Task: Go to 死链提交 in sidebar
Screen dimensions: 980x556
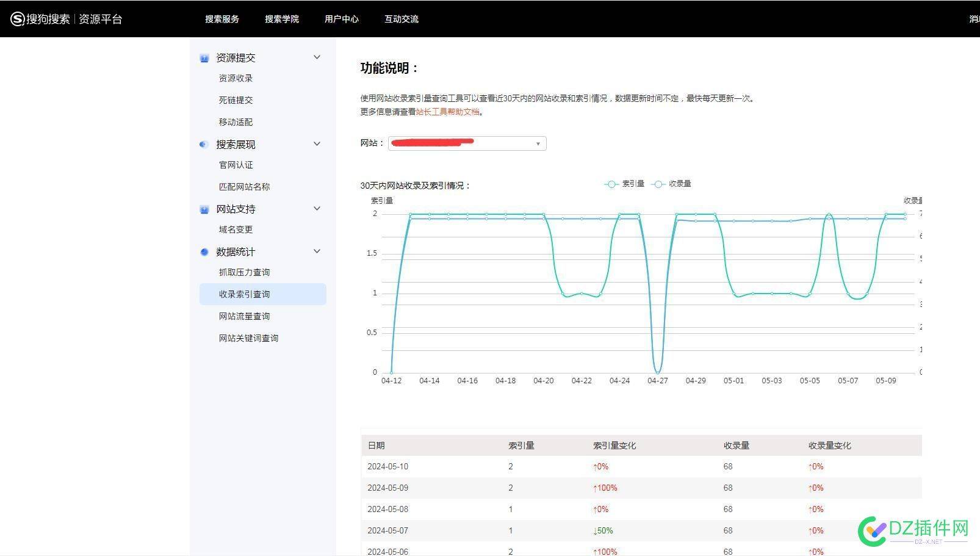Action: click(x=236, y=100)
